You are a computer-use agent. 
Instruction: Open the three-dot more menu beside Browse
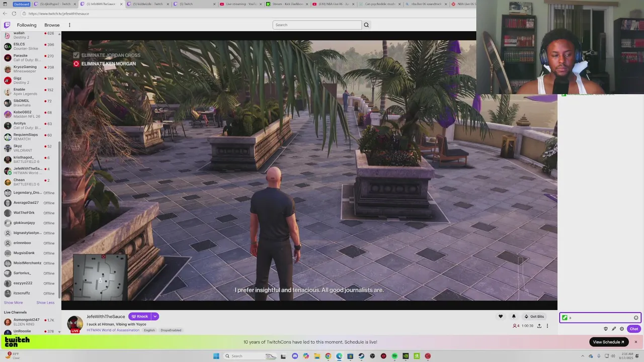click(69, 25)
